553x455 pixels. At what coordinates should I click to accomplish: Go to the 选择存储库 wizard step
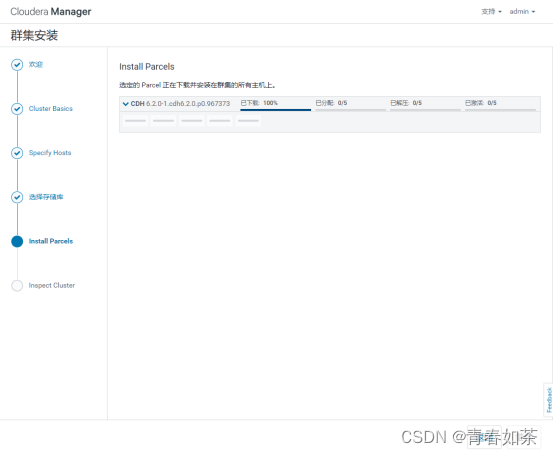(46, 197)
